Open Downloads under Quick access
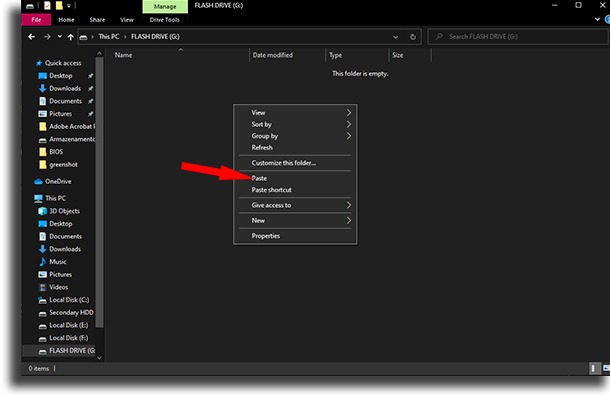610x395 pixels. click(65, 88)
